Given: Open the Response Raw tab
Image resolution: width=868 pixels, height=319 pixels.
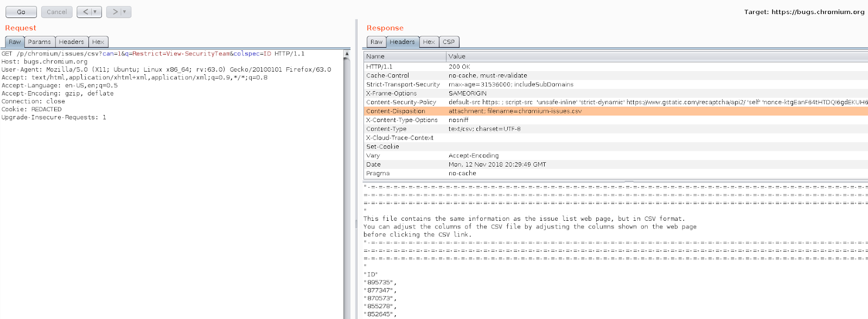Looking at the screenshot, I should tap(376, 42).
